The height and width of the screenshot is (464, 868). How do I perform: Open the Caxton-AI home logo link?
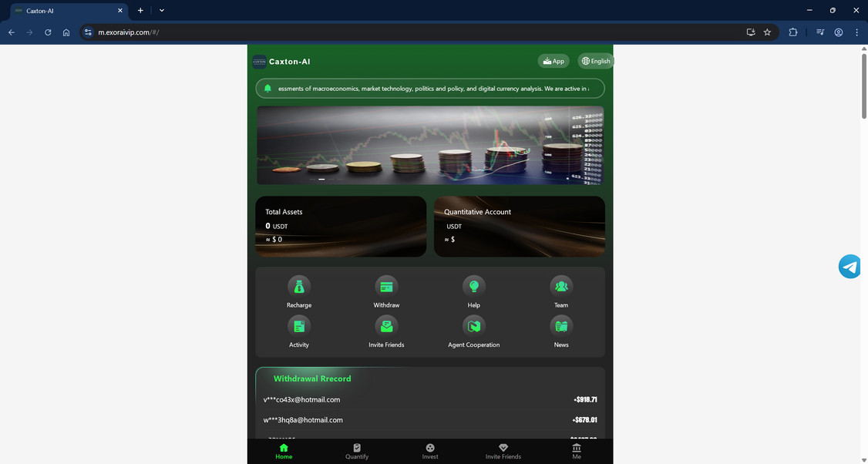282,61
